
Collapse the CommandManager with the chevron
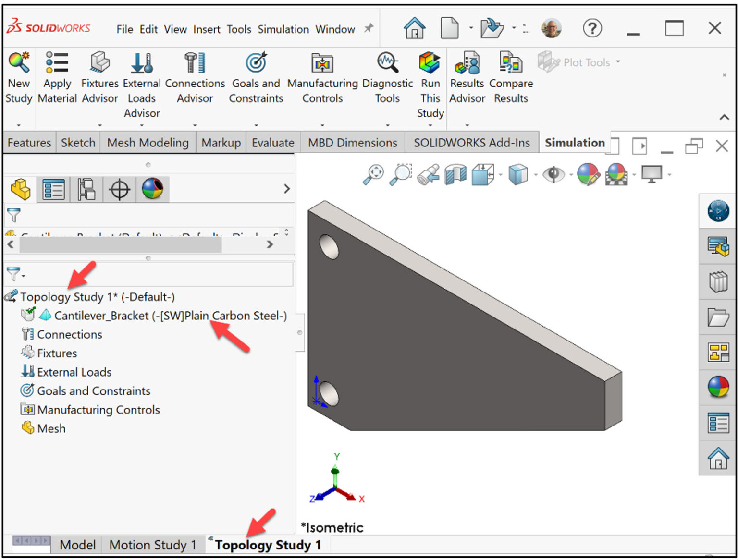(724, 117)
